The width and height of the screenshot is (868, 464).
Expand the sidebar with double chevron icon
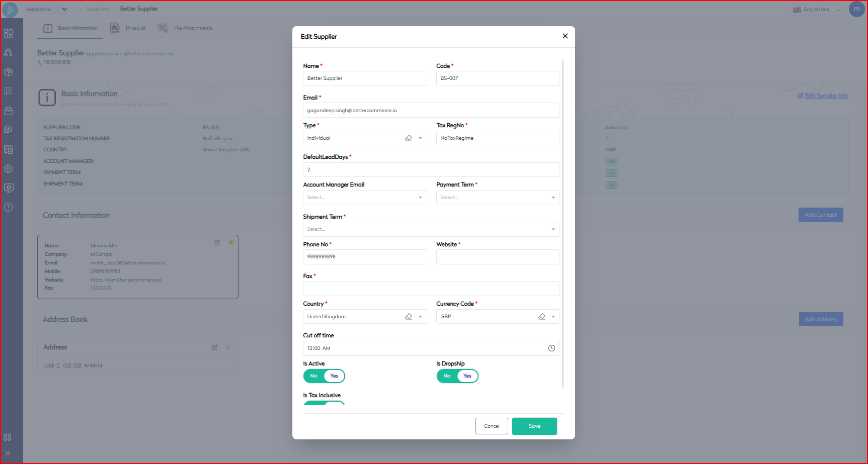[x=8, y=453]
